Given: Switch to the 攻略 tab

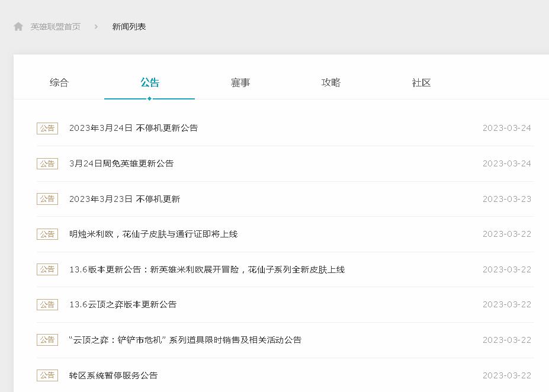Looking at the screenshot, I should coord(331,82).
